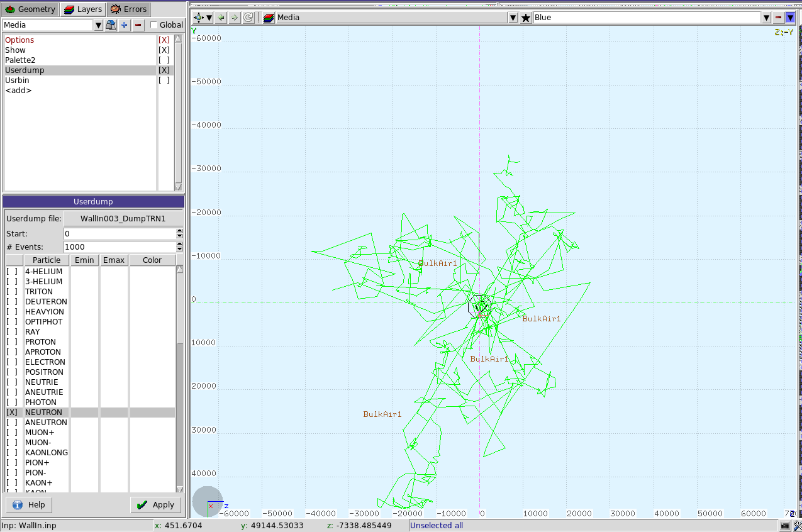Open the Blue view name dropdown arrow
This screenshot has width=802, height=532.
[x=767, y=18]
